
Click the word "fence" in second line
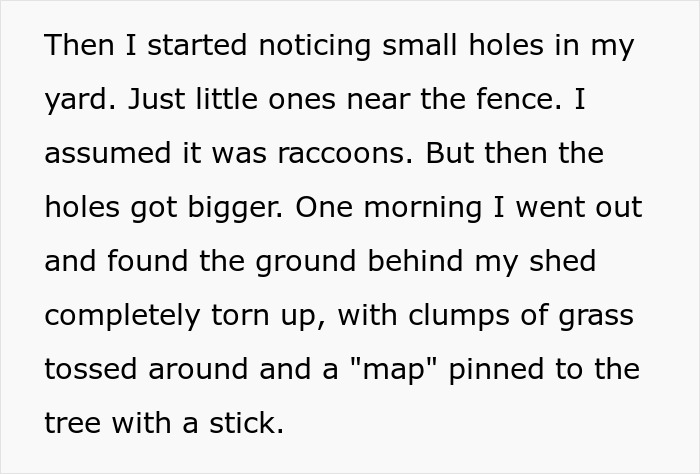point(519,99)
